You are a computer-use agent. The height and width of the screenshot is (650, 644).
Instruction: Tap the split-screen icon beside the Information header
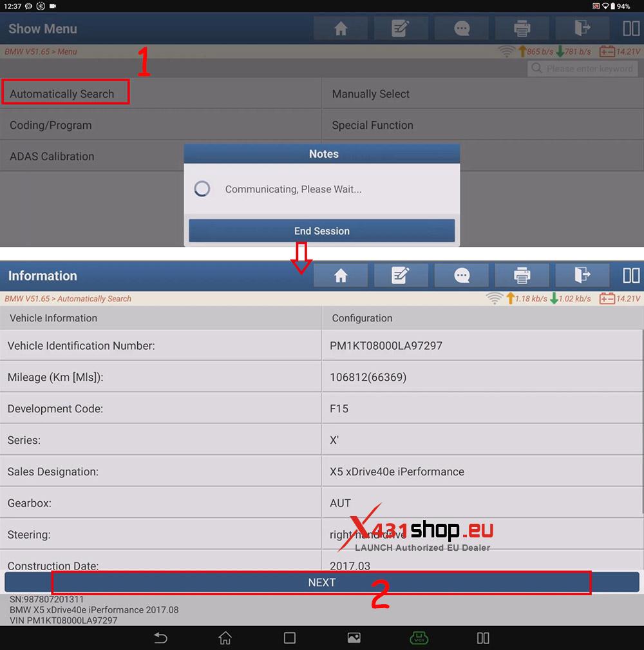point(631,276)
